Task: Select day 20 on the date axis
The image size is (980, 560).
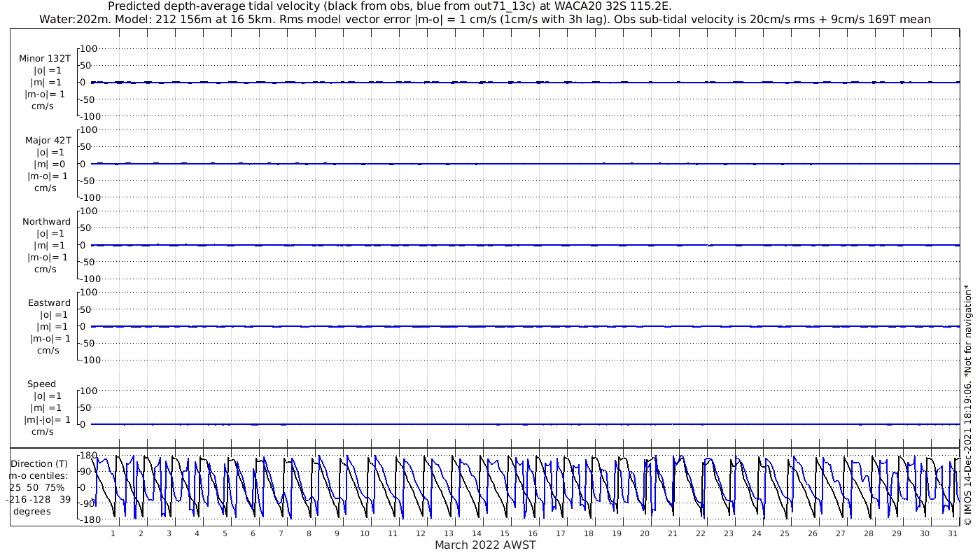Action: click(x=645, y=533)
